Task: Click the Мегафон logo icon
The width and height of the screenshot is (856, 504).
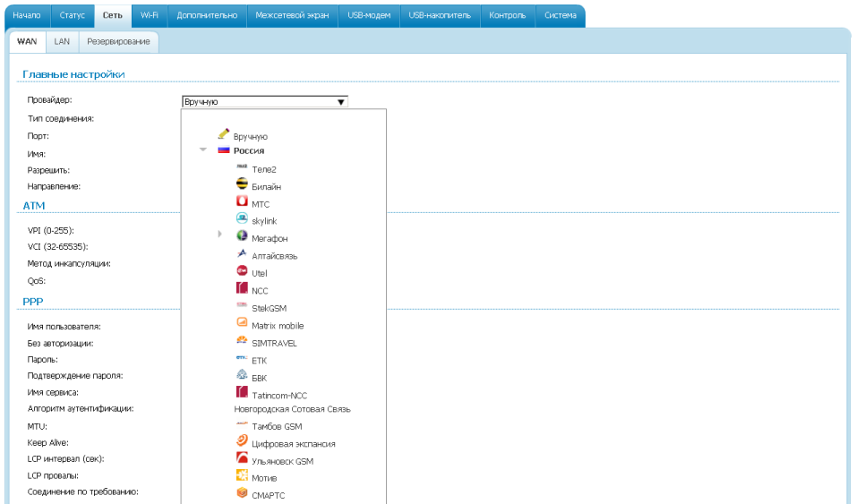Action: (242, 236)
